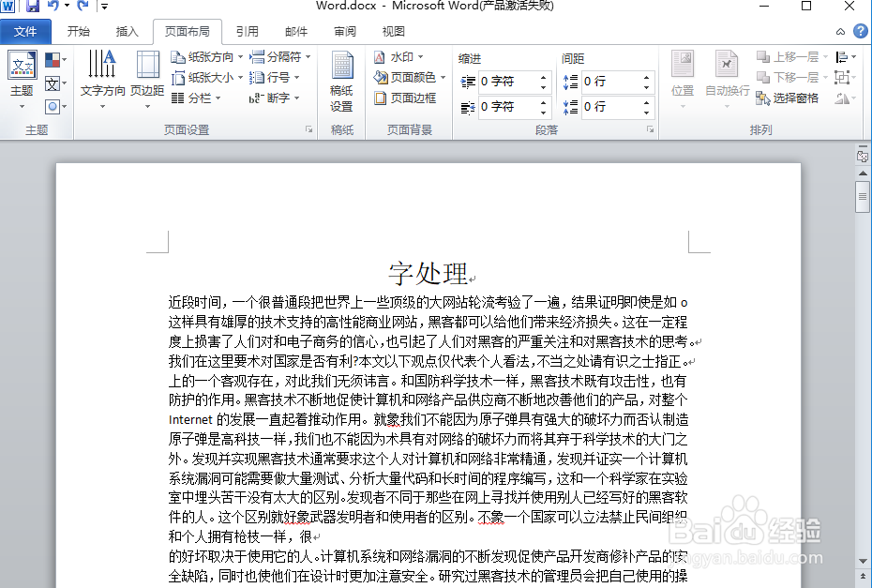This screenshot has height=588, width=872.
Task: Click the document title 字处理
Action: pyautogui.click(x=428, y=274)
